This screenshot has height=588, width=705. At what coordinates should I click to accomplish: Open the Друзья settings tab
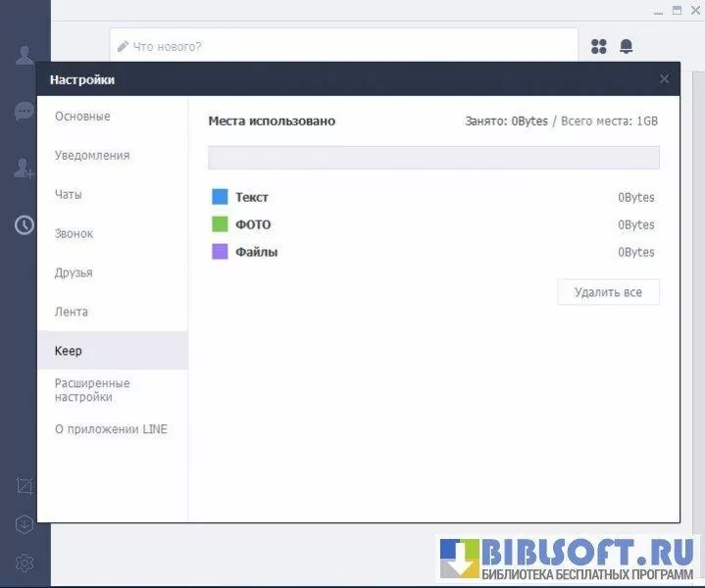coord(75,273)
